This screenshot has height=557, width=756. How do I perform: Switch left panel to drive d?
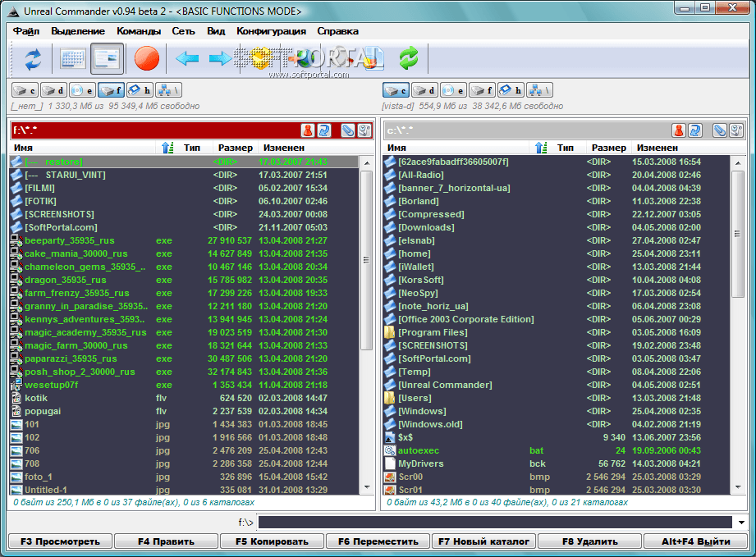pyautogui.click(x=53, y=90)
